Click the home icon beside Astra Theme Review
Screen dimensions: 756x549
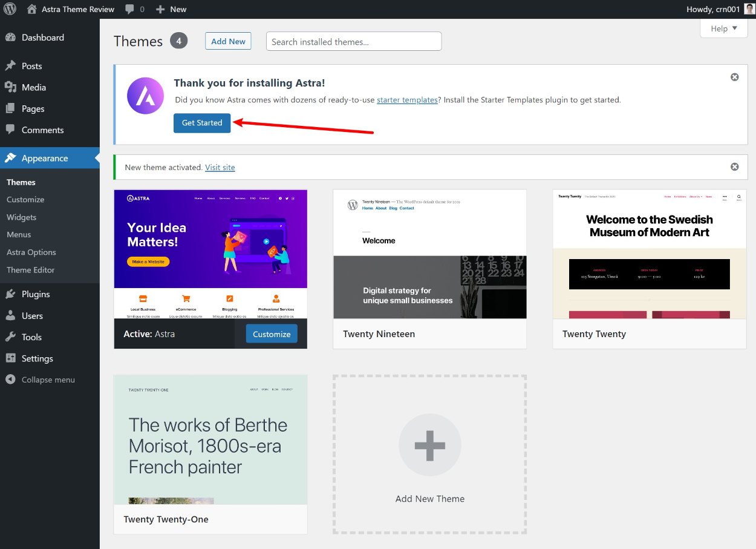pos(32,9)
